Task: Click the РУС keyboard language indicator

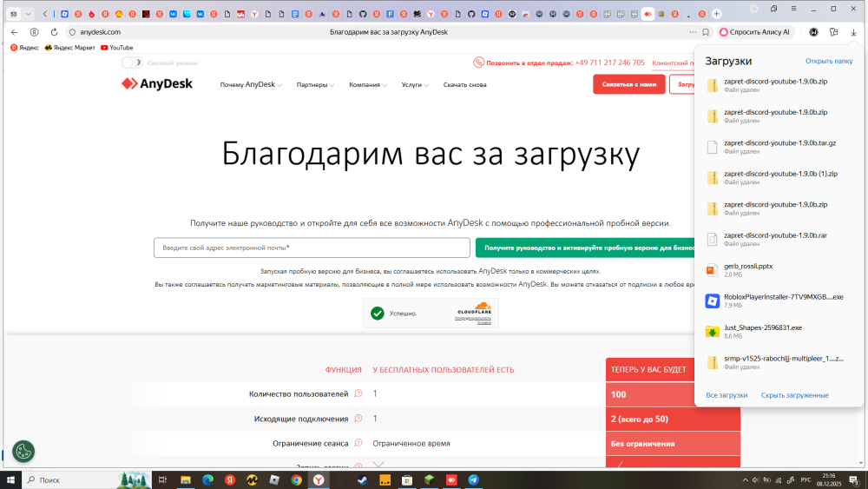Action: [x=806, y=480]
